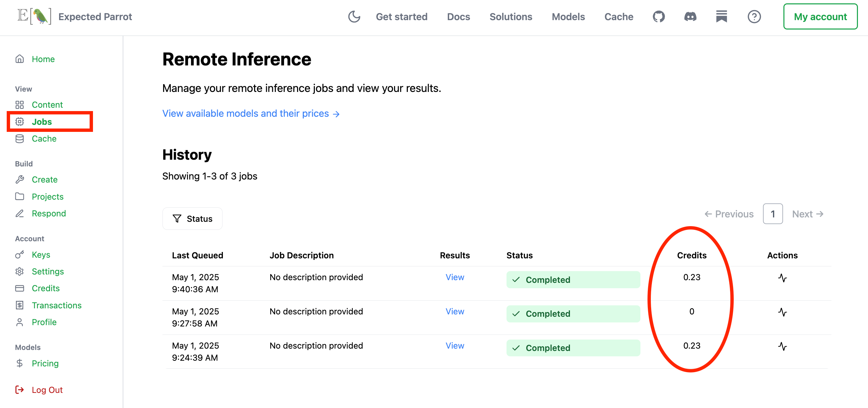Image resolution: width=868 pixels, height=408 pixels.
Task: Go to Next page of jobs
Action: point(807,214)
